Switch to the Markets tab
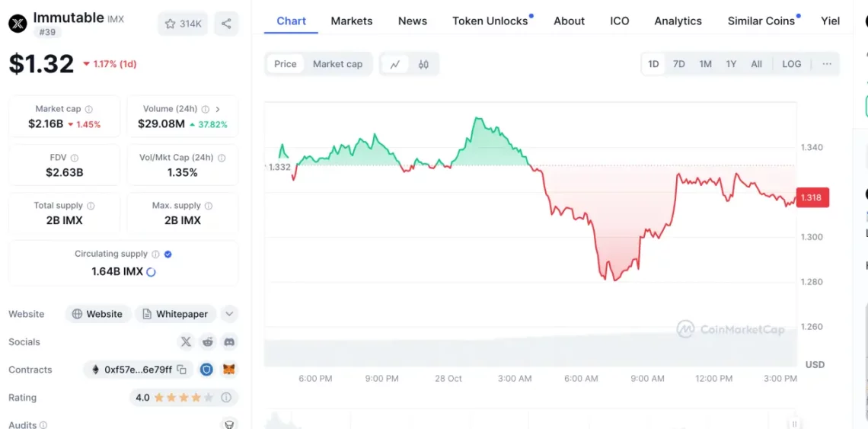 click(x=352, y=21)
